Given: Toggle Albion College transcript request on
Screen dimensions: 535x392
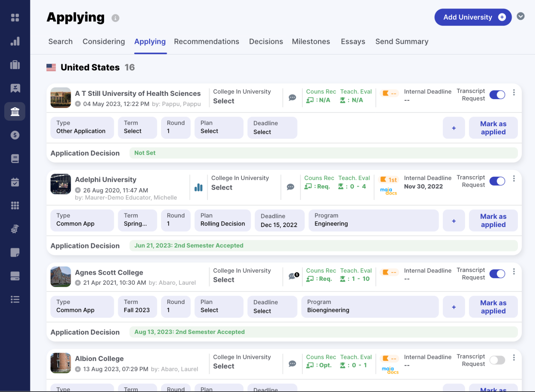Looking at the screenshot, I should 497,360.
